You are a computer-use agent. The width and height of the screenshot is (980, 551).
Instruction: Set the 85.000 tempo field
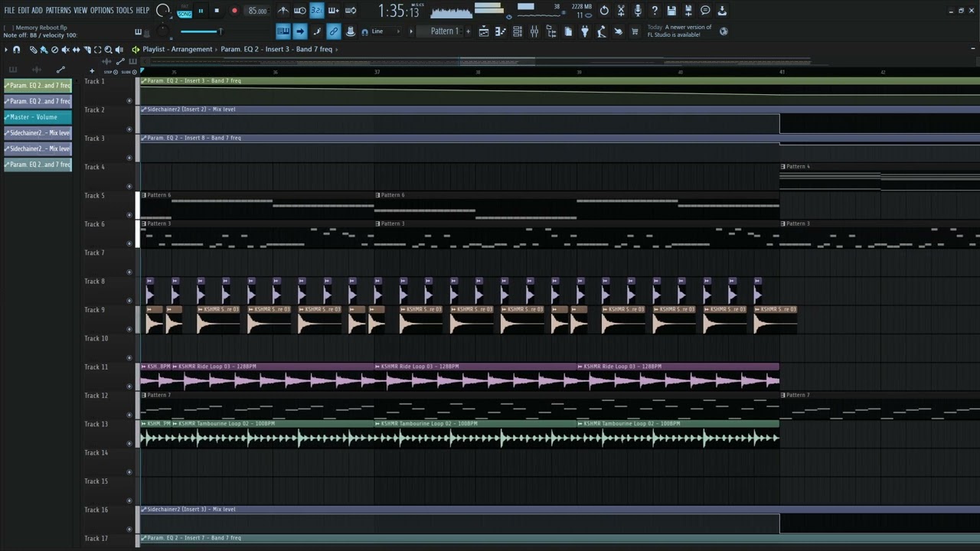tap(257, 11)
